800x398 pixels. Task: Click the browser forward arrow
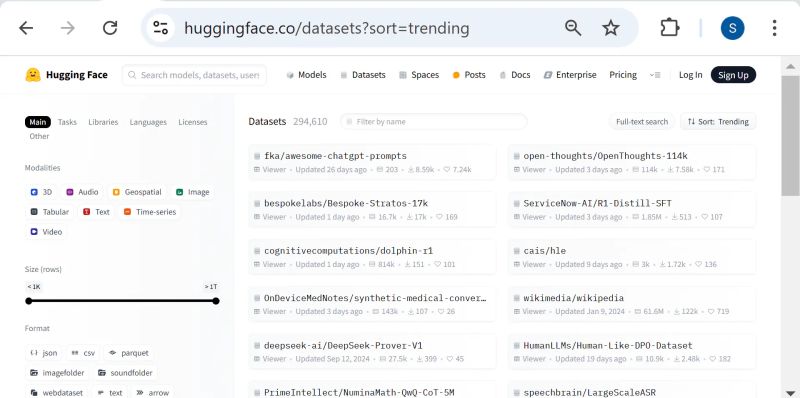click(x=67, y=28)
